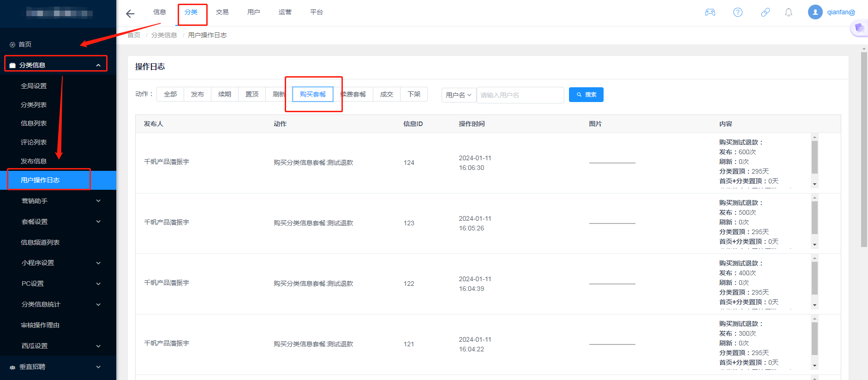Image resolution: width=868 pixels, height=380 pixels.
Task: Click the 发布人 column header
Action: pos(153,124)
